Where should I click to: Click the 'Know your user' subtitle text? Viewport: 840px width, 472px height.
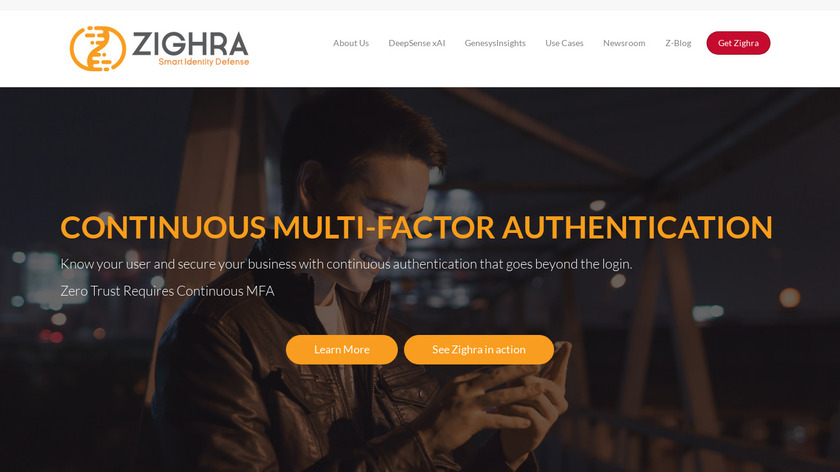346,264
